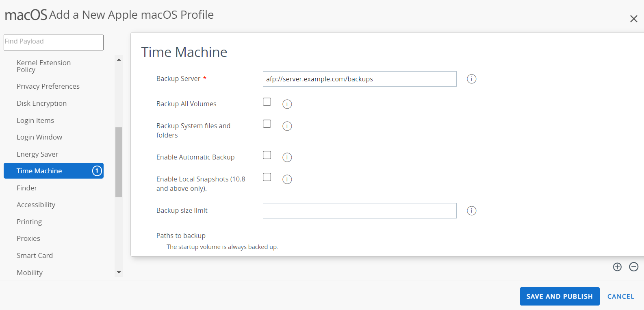This screenshot has width=644, height=310.
Task: Check the Backup All Volumes checkbox
Action: (267, 102)
